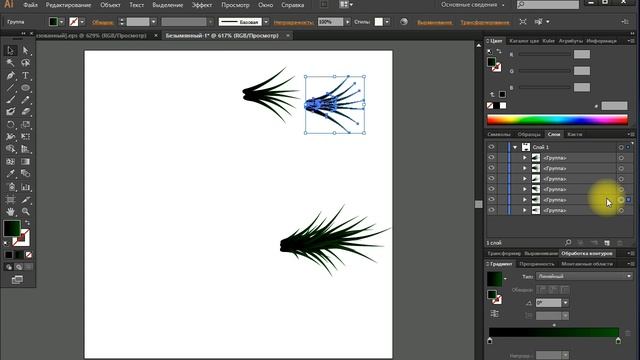Apply solid Color mode button in toolbox

pyautogui.click(x=9, y=255)
